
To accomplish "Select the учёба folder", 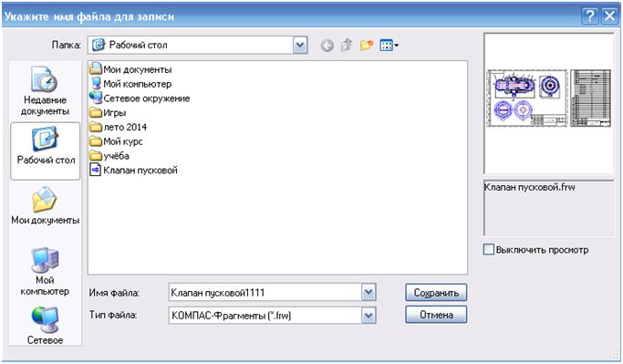I will [x=109, y=156].
